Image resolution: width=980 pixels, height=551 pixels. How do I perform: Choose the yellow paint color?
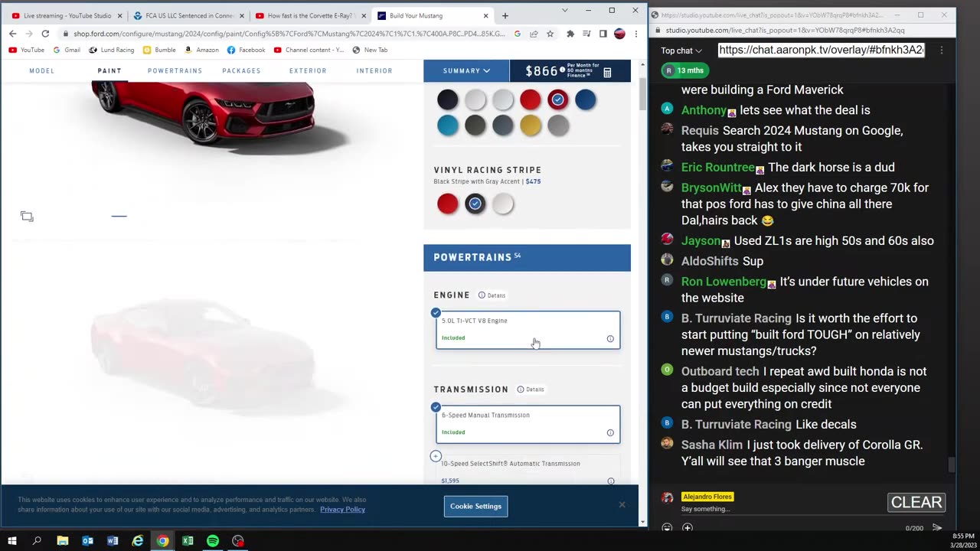pyautogui.click(x=531, y=126)
